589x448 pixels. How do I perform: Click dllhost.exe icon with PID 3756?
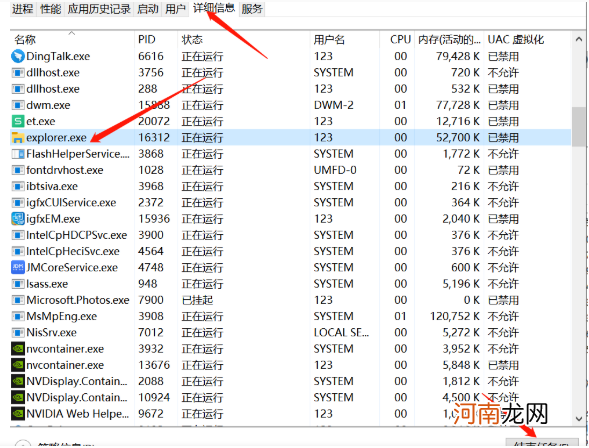click(x=18, y=72)
